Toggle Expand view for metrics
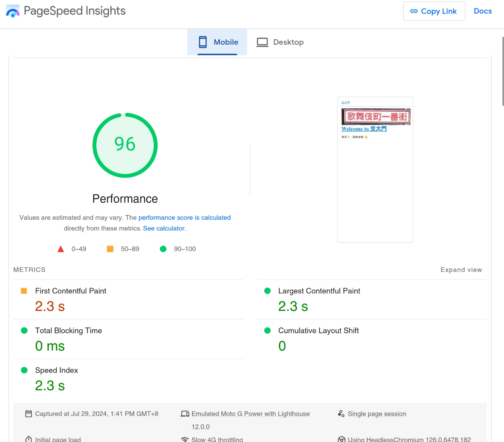This screenshot has width=504, height=442. tap(461, 270)
